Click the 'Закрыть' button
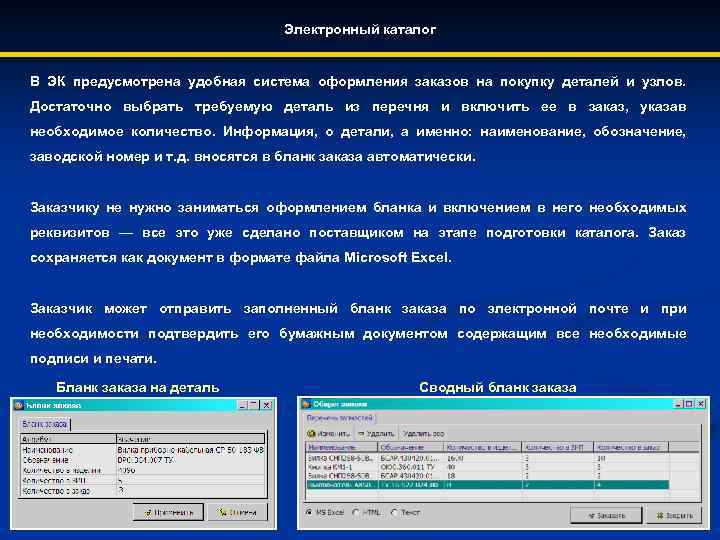 click(675, 515)
